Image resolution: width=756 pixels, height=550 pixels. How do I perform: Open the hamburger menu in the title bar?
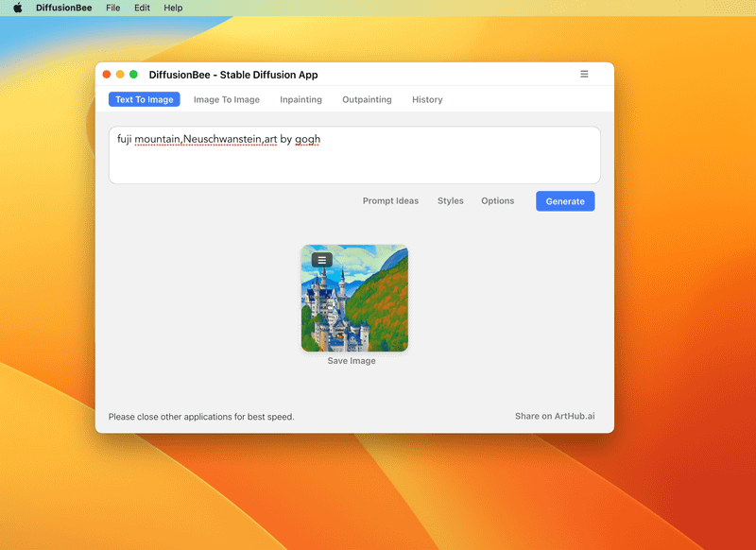(584, 74)
